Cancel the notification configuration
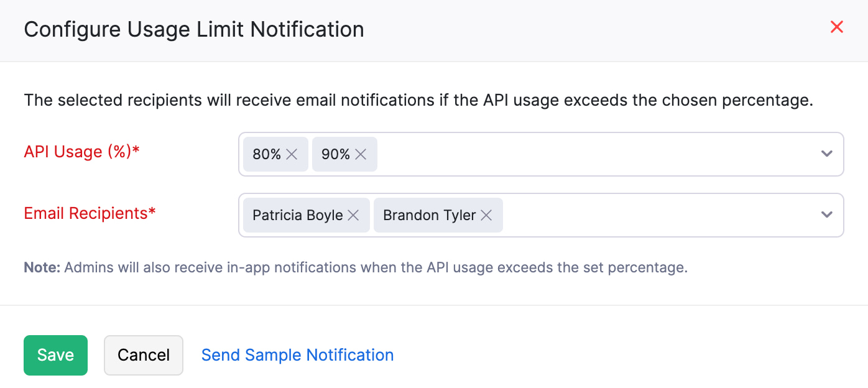 (144, 354)
